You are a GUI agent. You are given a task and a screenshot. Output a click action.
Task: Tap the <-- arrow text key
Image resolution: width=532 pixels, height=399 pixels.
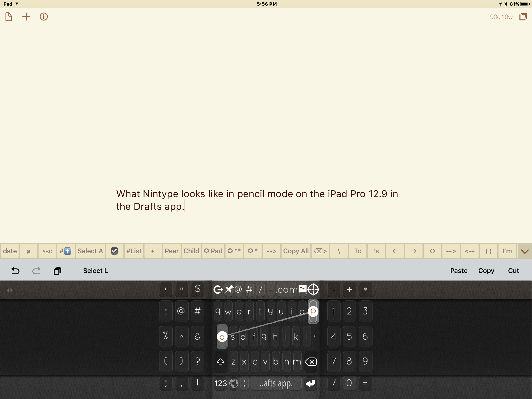pyautogui.click(x=470, y=251)
